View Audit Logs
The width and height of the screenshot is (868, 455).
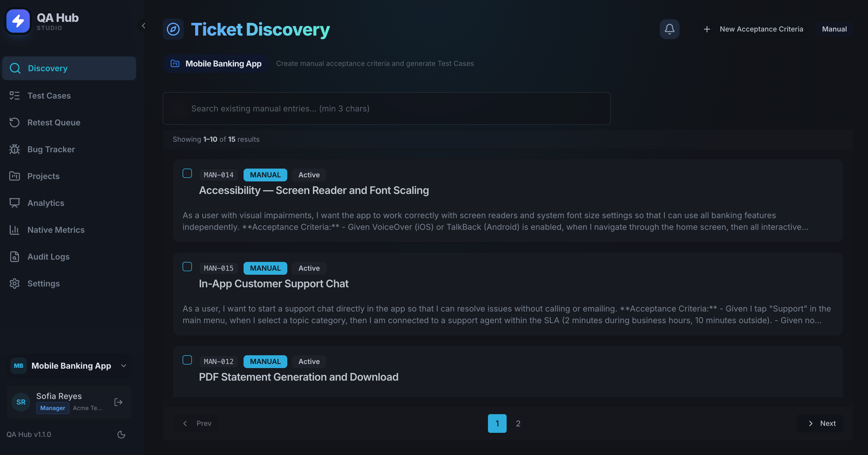[x=69, y=256]
